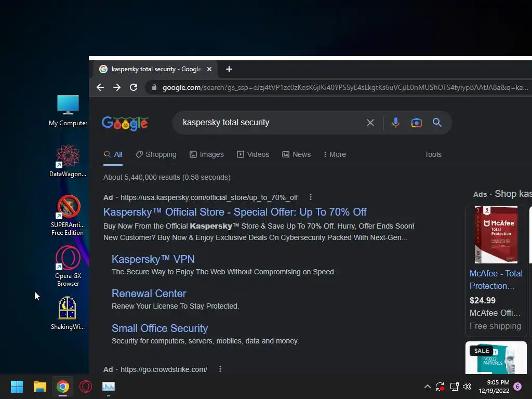Click the About 5,440,000 results text

point(167,177)
